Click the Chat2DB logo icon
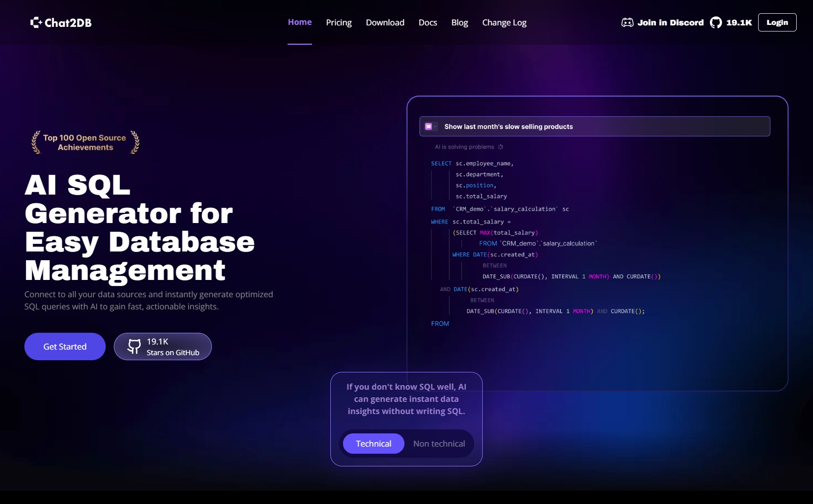Viewport: 813px width, 504px height. pos(36,22)
